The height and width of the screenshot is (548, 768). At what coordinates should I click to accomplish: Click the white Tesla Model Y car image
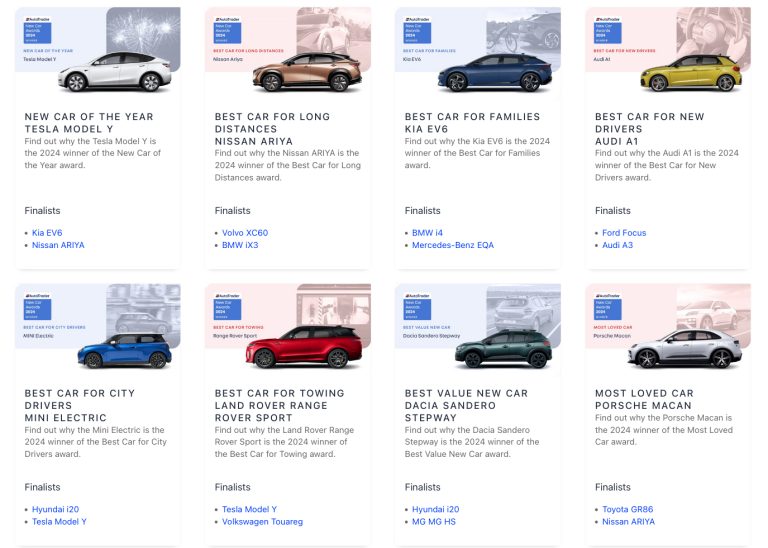[x=115, y=71]
